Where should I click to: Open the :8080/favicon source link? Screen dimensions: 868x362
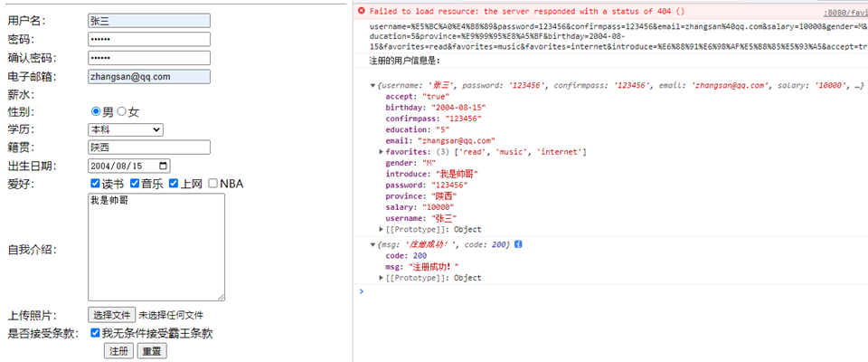click(x=844, y=12)
